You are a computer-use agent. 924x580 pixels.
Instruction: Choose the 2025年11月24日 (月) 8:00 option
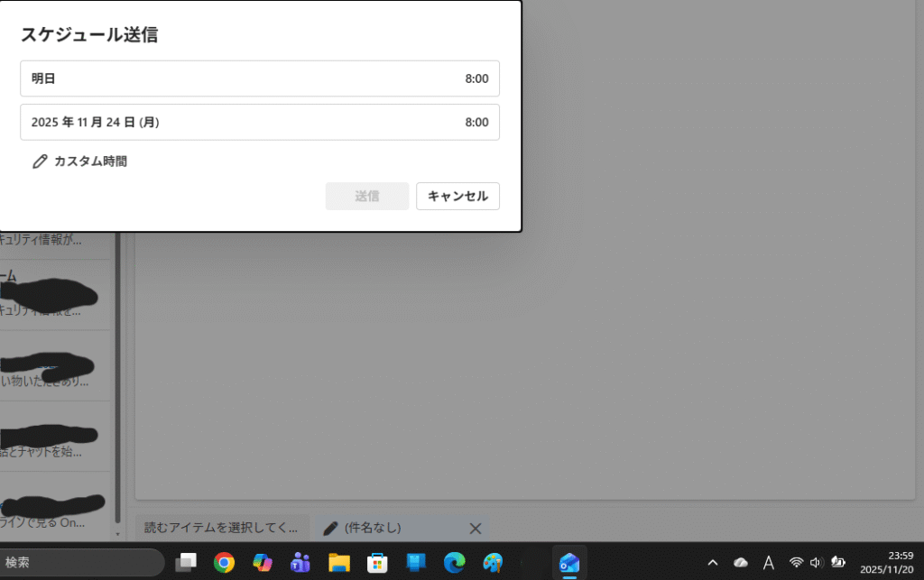click(x=260, y=122)
